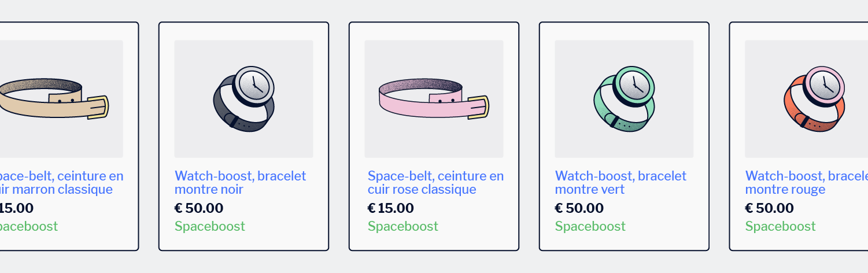
Task: Click the Spaceboost brand under the black watch
Action: 210,226
